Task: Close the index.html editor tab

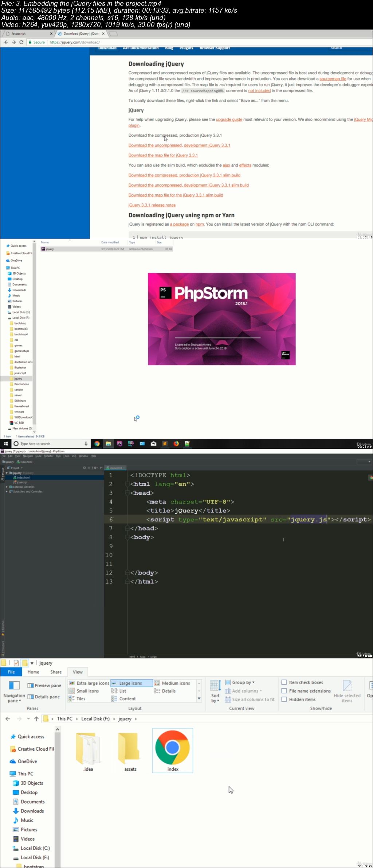Action: click(123, 468)
